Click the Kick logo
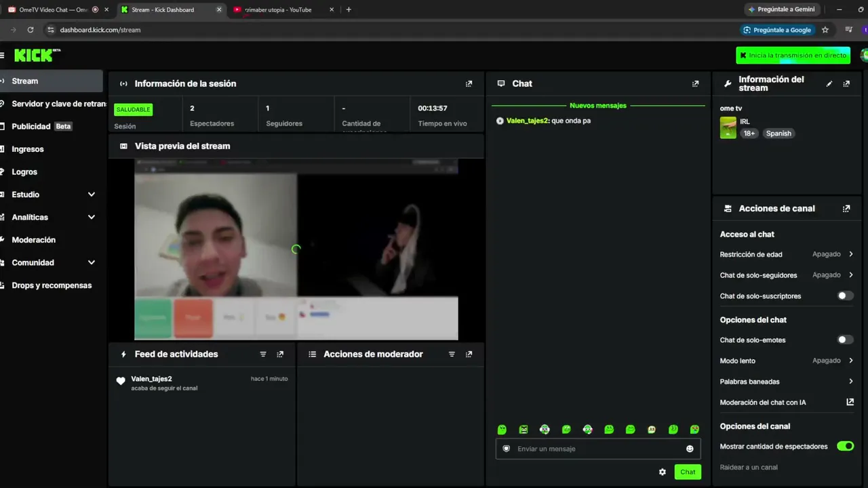The image size is (868, 488). click(x=37, y=55)
